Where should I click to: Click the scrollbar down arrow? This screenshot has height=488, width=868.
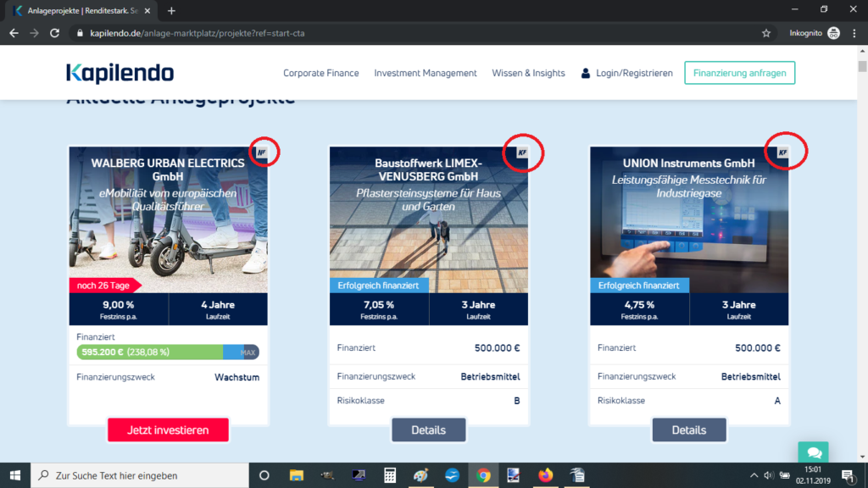pyautogui.click(x=862, y=457)
